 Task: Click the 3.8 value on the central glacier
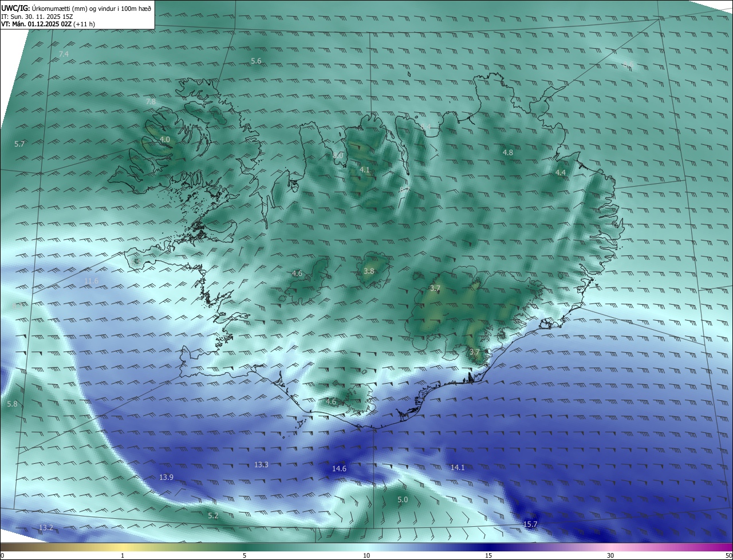(369, 271)
